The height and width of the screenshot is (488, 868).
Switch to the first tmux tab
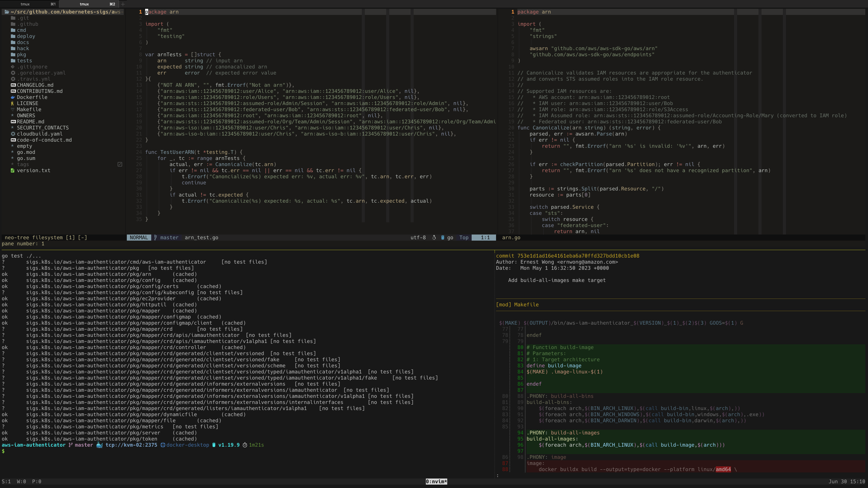point(29,4)
